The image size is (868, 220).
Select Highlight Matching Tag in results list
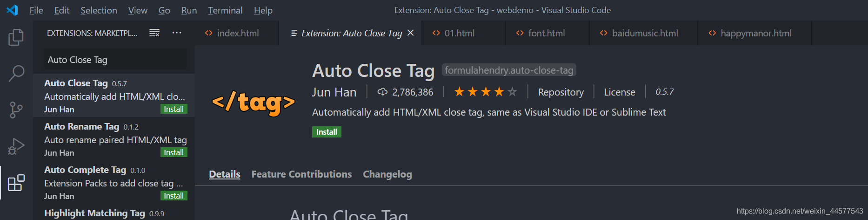[114, 213]
